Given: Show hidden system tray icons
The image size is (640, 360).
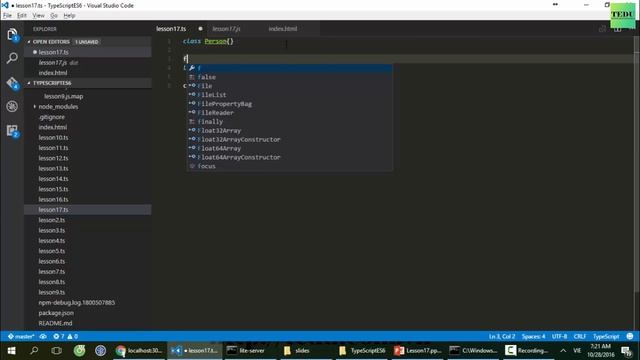Looking at the screenshot, I should (x=563, y=351).
